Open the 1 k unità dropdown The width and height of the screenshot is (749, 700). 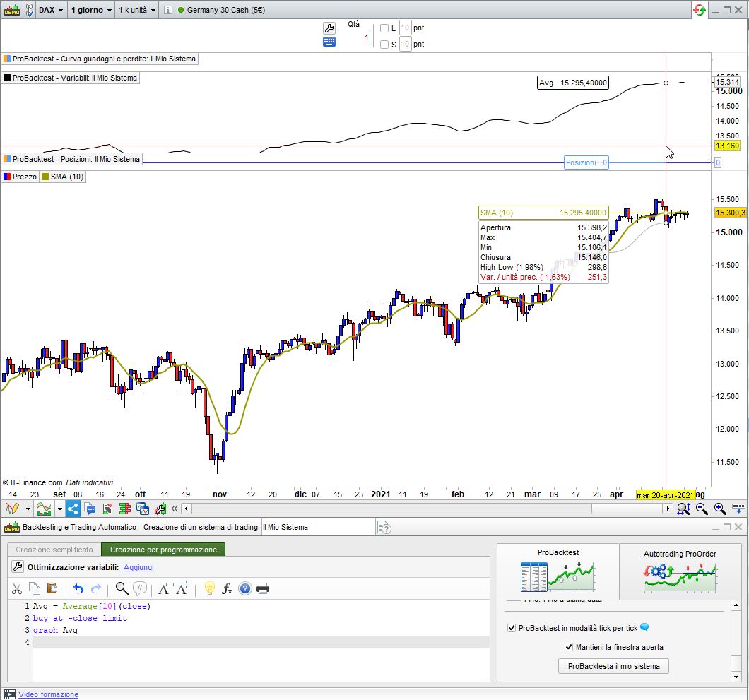pos(136,10)
